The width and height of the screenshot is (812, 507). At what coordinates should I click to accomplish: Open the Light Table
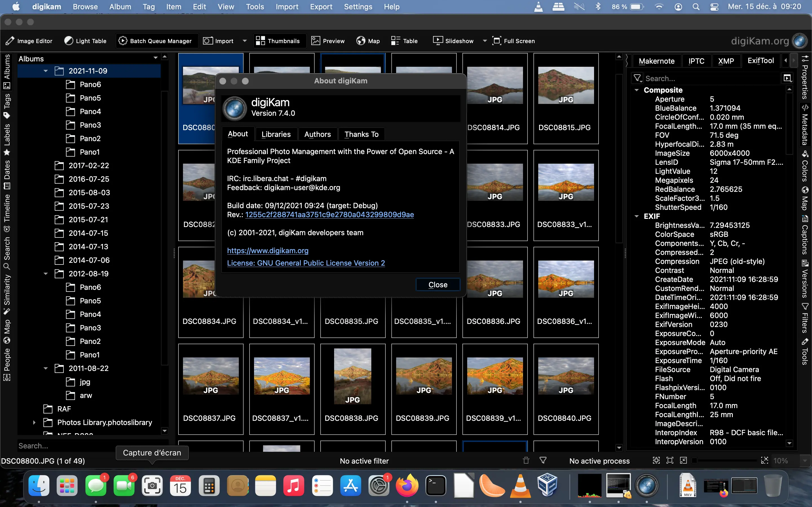point(85,41)
